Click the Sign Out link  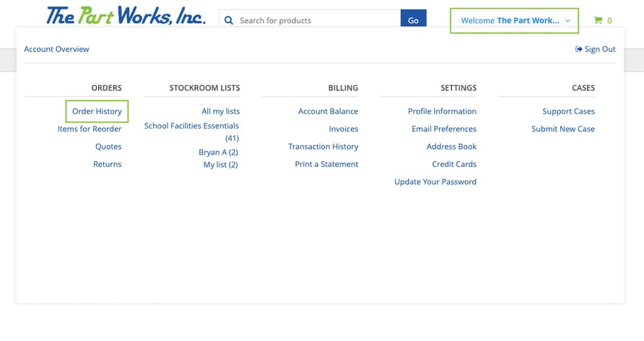point(600,49)
